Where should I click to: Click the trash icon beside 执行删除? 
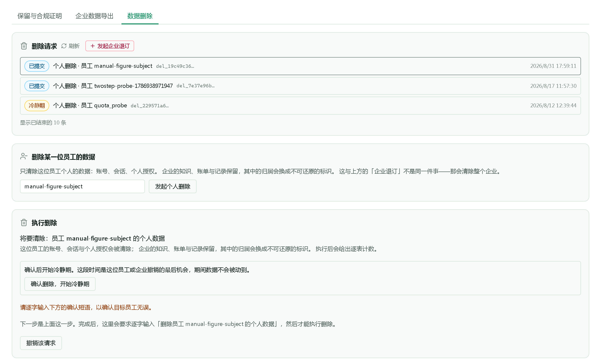point(24,222)
